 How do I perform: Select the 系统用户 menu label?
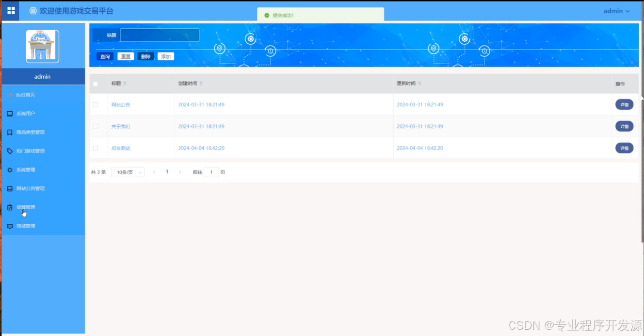[x=26, y=114]
